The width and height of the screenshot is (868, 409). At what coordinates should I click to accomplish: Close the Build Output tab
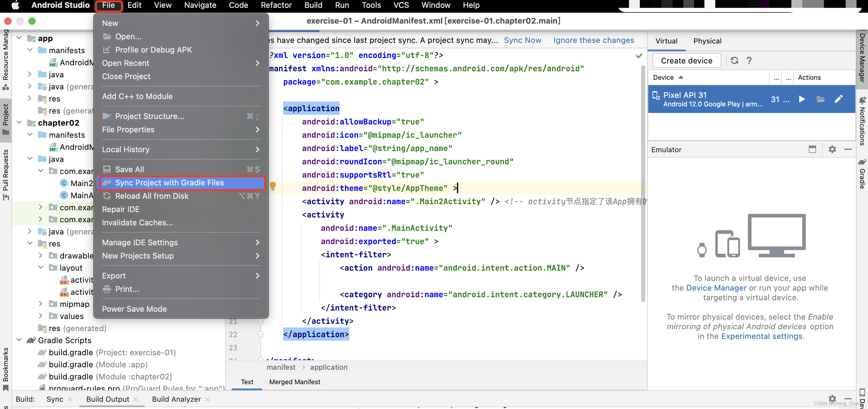[136, 399]
